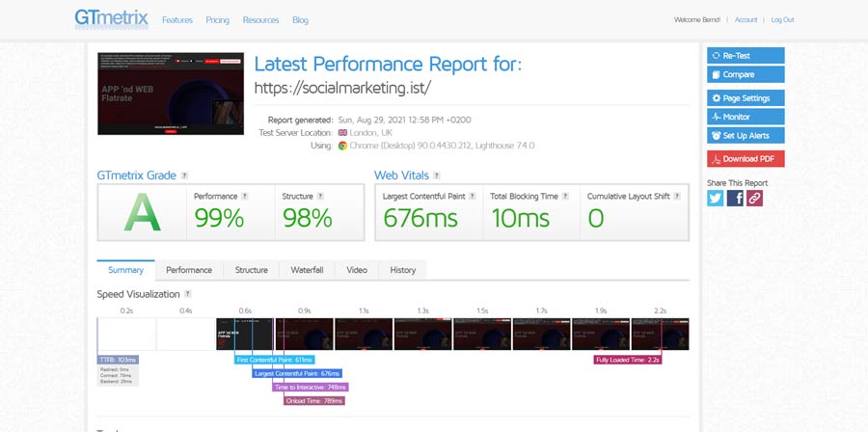Open the Structure tab
The width and height of the screenshot is (868, 432).
click(252, 270)
